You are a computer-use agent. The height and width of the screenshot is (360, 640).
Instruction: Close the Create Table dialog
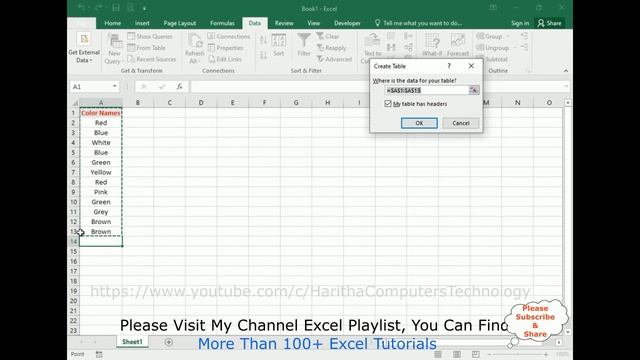[471, 66]
